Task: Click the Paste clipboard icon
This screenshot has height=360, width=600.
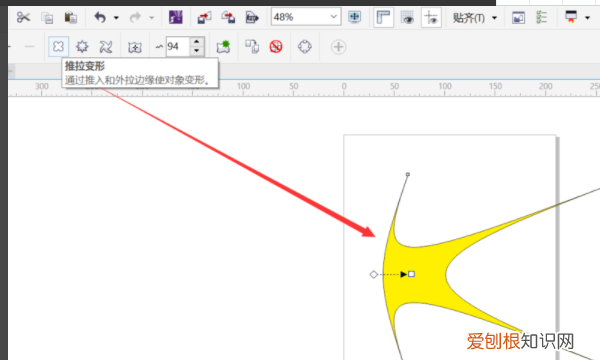Action: tap(70, 17)
